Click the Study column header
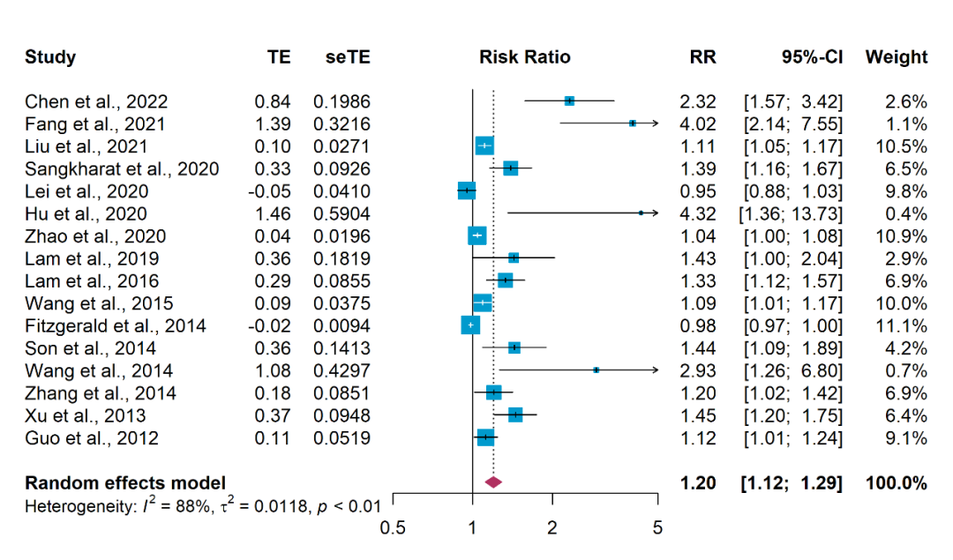This screenshot has height=560, width=953. tap(50, 58)
